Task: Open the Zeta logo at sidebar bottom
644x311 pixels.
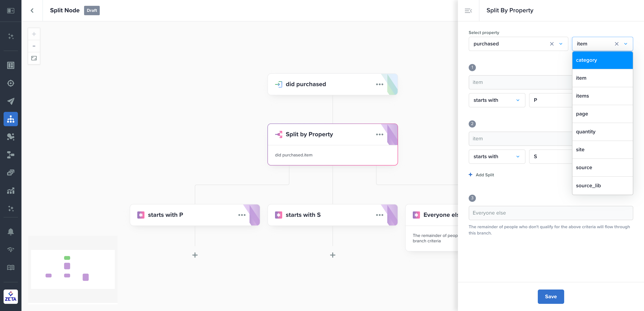Action: pos(11,296)
